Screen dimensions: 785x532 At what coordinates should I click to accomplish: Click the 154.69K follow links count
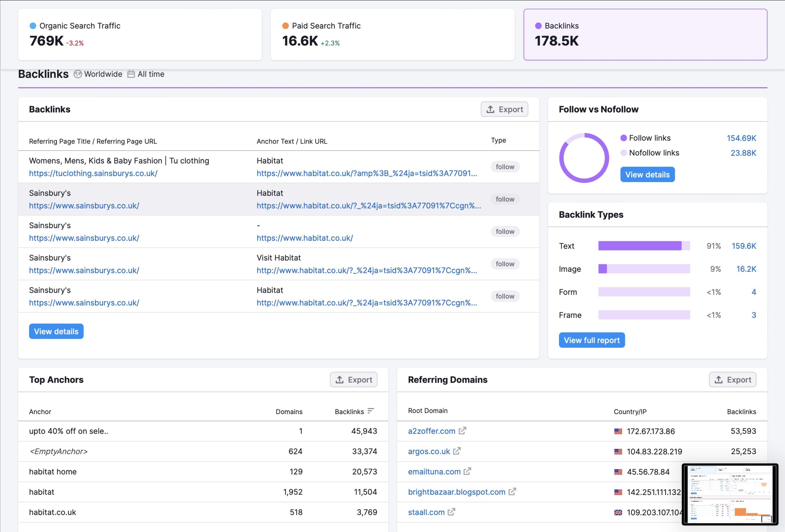point(741,138)
